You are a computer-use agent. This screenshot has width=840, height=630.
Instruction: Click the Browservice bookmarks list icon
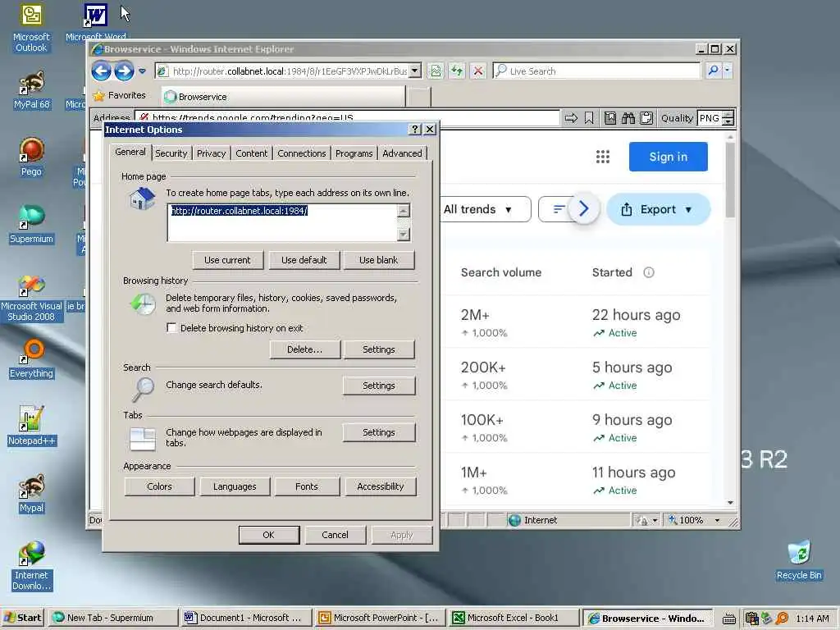pyautogui.click(x=609, y=118)
